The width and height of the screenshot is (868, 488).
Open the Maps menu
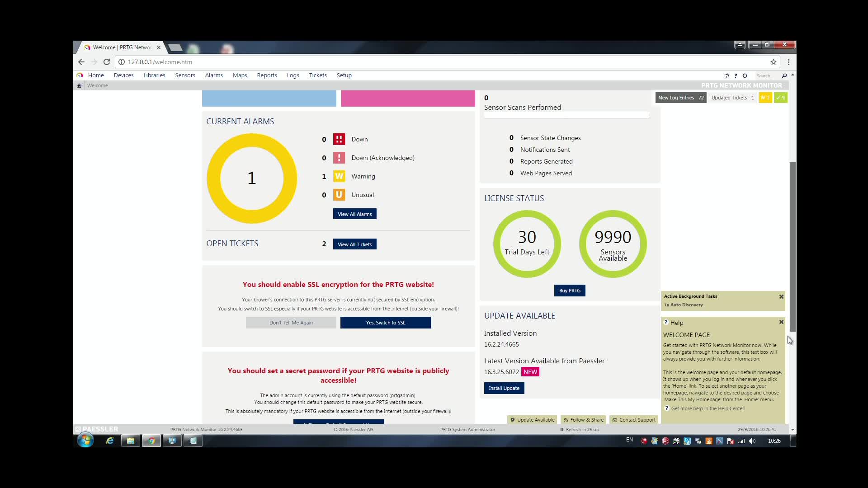point(240,75)
